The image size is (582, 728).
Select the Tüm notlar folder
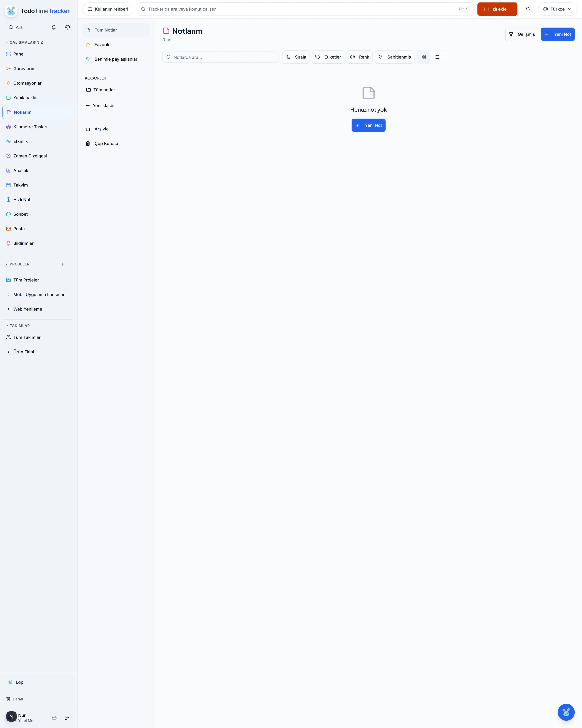click(x=116, y=90)
